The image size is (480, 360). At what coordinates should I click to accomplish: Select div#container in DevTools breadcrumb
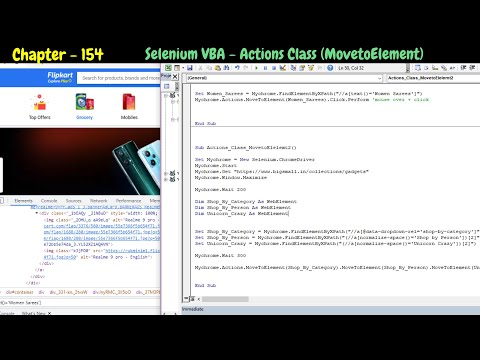pyautogui.click(x=19, y=292)
